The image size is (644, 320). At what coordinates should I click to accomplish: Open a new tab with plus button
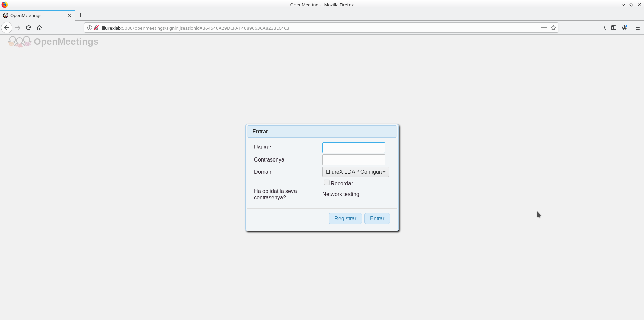point(81,15)
